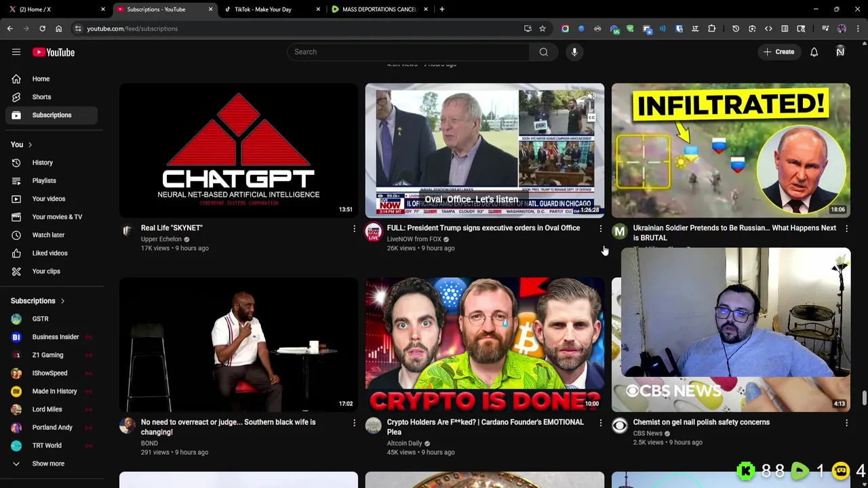Open Z1 Gaming channel in sidebar
The width and height of the screenshot is (868, 488).
click(x=52, y=355)
